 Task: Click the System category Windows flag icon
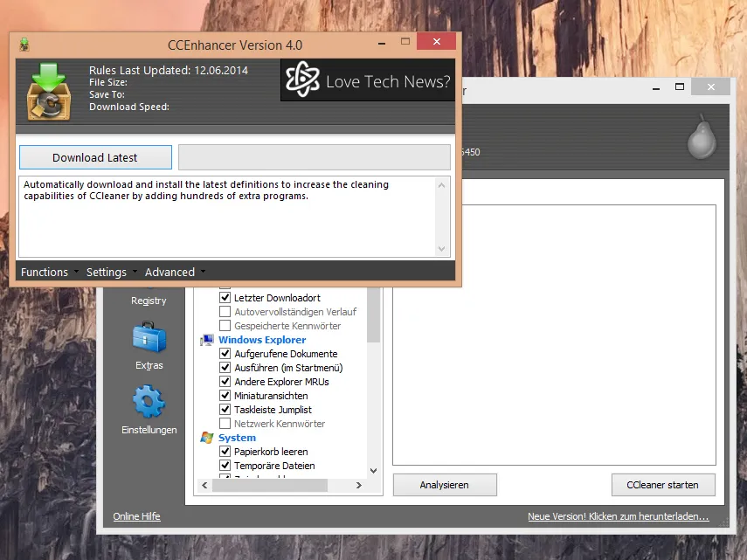[207, 438]
